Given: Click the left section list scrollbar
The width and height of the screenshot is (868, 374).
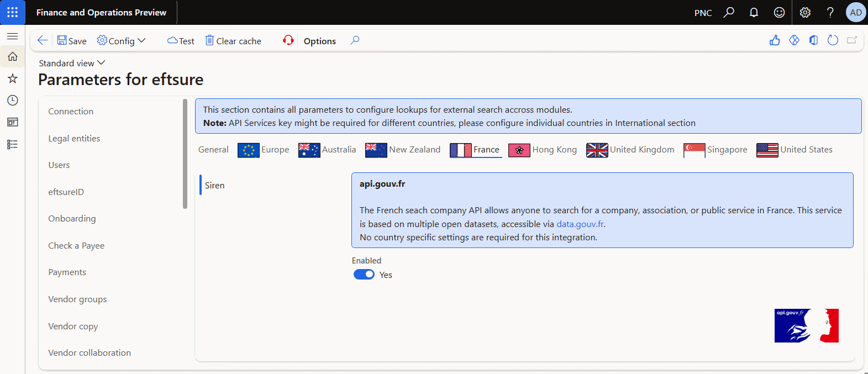Looking at the screenshot, I should (x=185, y=154).
